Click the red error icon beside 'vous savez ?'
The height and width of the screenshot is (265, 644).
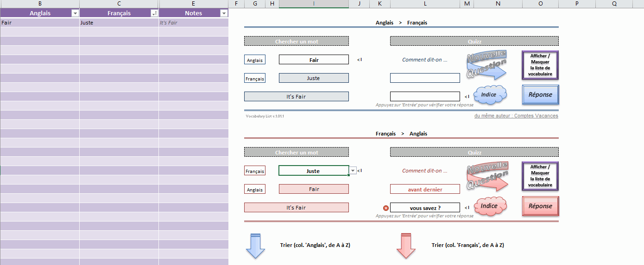[385, 208]
